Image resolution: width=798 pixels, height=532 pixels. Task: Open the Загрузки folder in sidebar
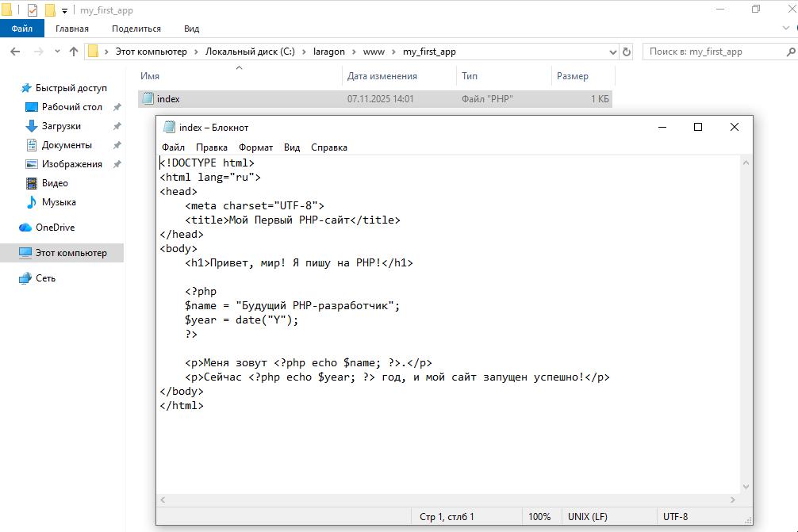pyautogui.click(x=61, y=126)
